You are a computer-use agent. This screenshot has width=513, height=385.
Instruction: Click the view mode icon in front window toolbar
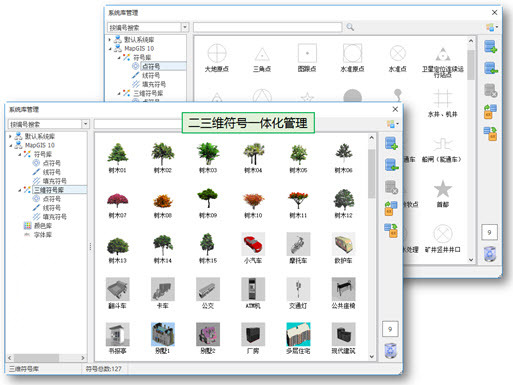(392, 124)
